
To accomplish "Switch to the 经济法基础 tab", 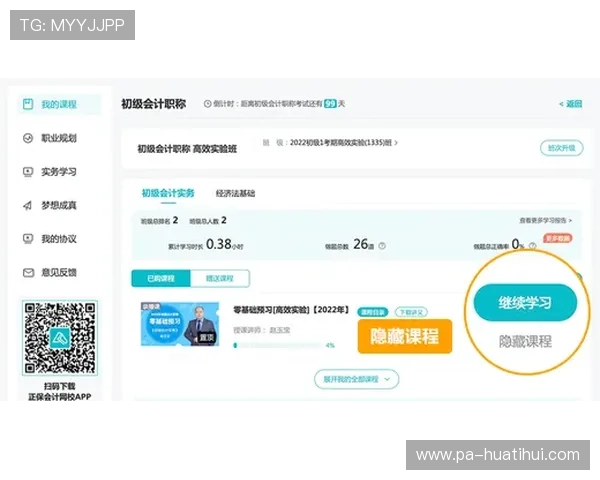I will pos(235,193).
